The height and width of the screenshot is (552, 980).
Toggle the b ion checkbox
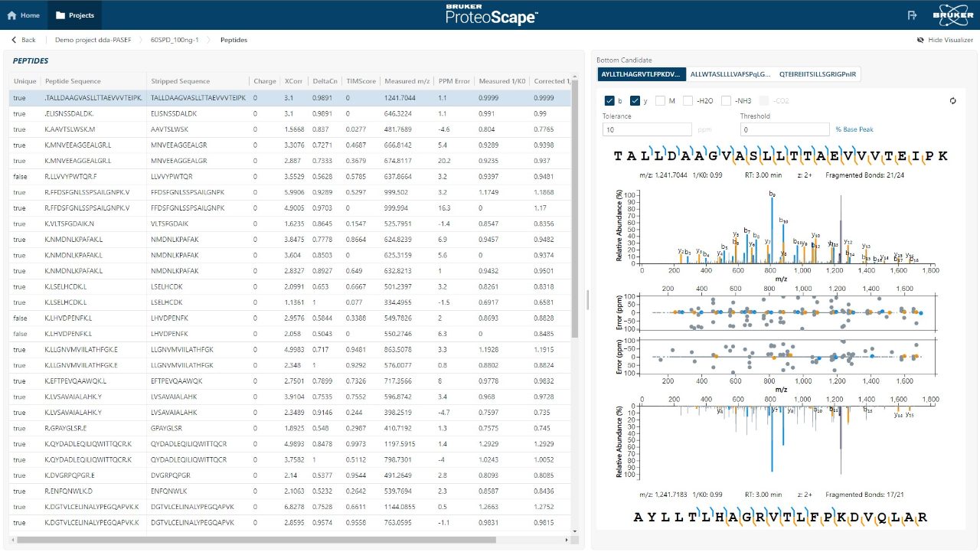609,100
